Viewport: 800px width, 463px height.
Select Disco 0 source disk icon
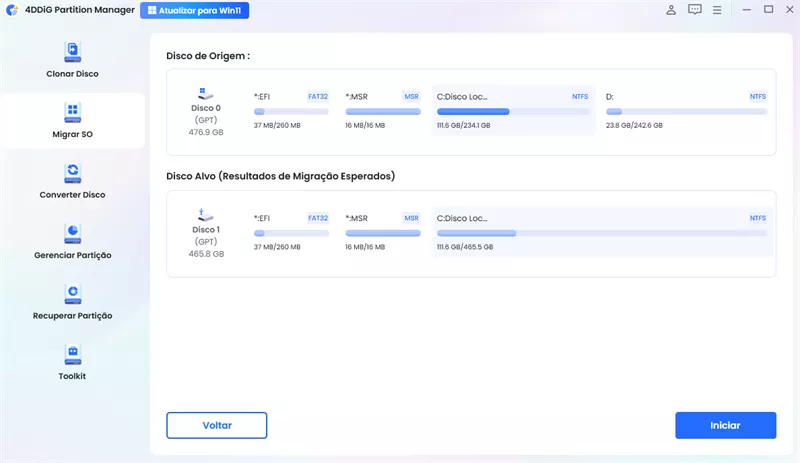206,92
